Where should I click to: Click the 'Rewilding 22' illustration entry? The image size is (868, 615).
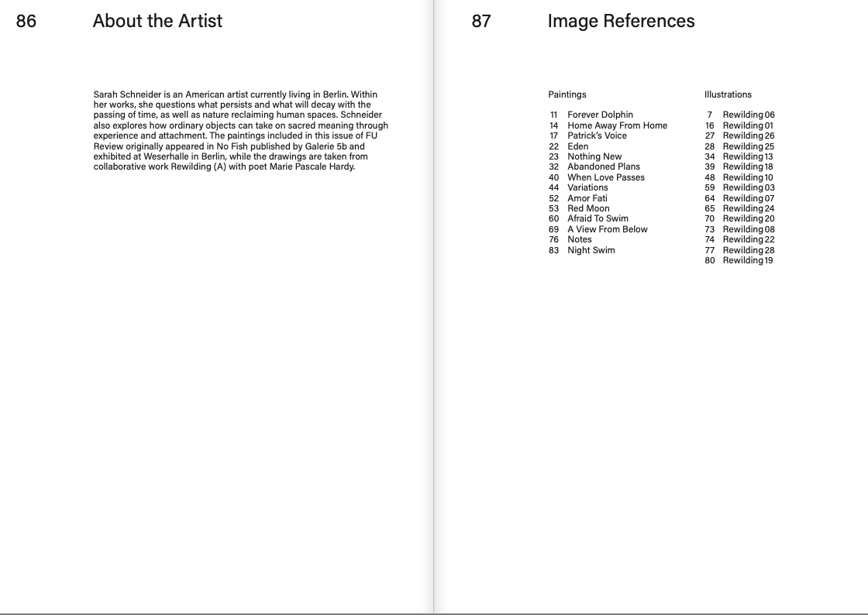(x=749, y=239)
